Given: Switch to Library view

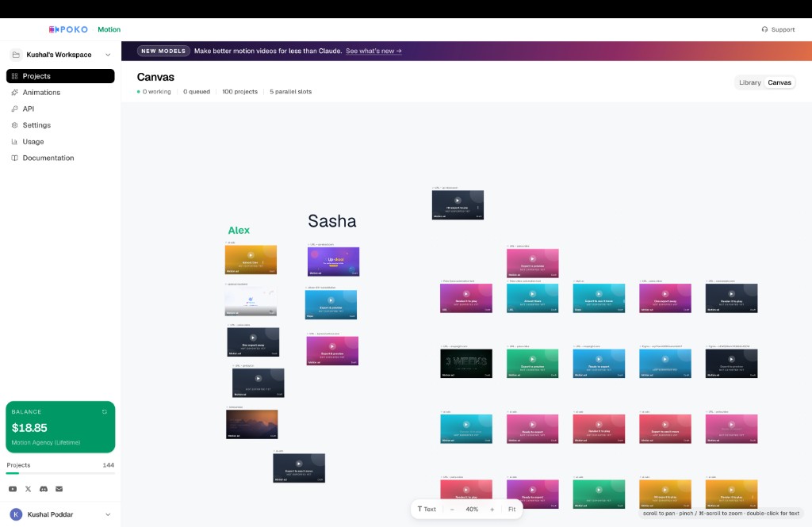Looking at the screenshot, I should click(749, 82).
